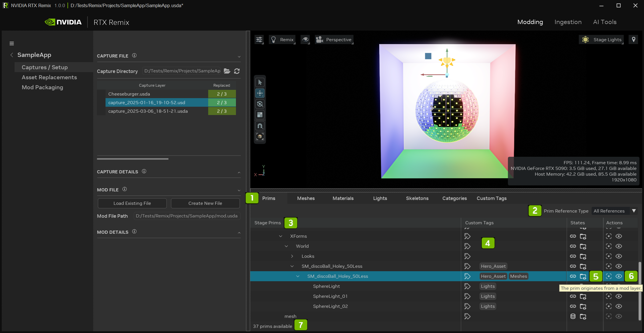Screen dimensions: 644x333
Task: Toggle the snap magnet tool
Action: click(x=260, y=126)
